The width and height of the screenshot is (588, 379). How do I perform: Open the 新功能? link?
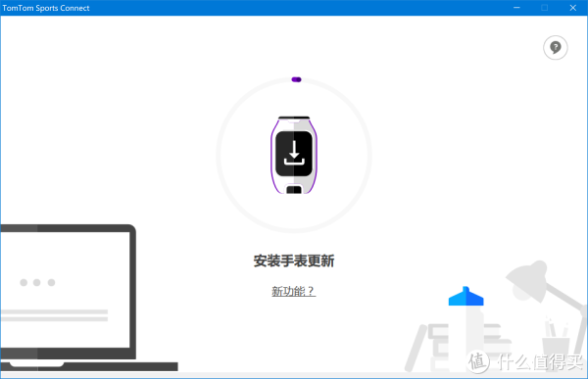(x=294, y=291)
